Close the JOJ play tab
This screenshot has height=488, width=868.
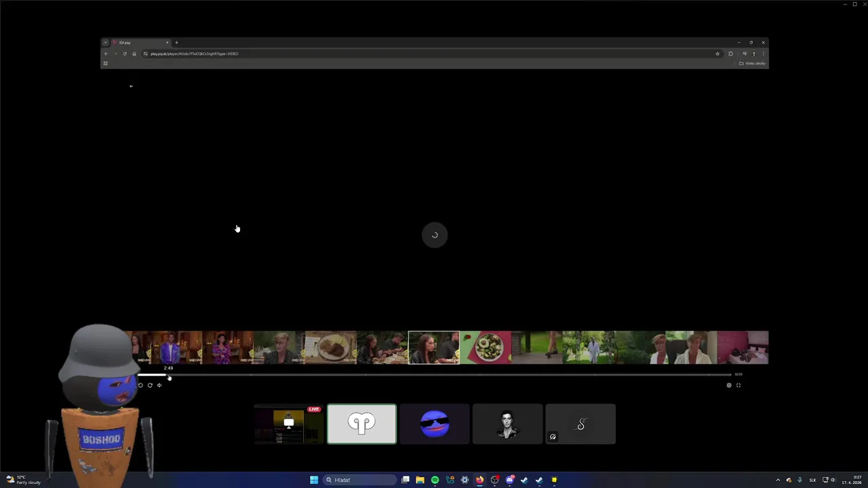[x=167, y=43]
